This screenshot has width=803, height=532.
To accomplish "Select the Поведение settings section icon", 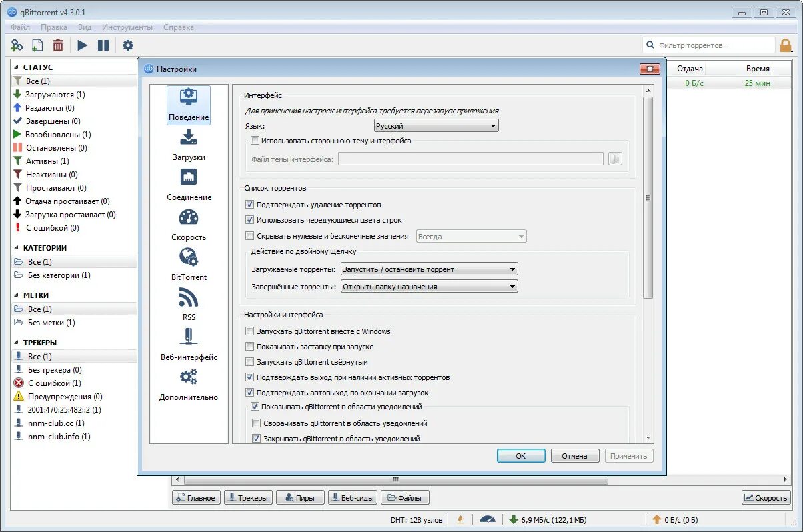I will click(189, 104).
